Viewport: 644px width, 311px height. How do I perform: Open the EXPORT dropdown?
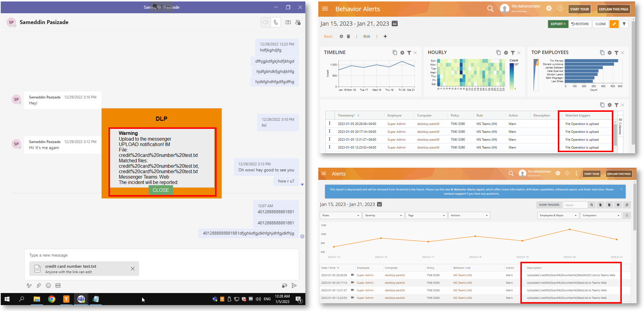click(x=558, y=24)
